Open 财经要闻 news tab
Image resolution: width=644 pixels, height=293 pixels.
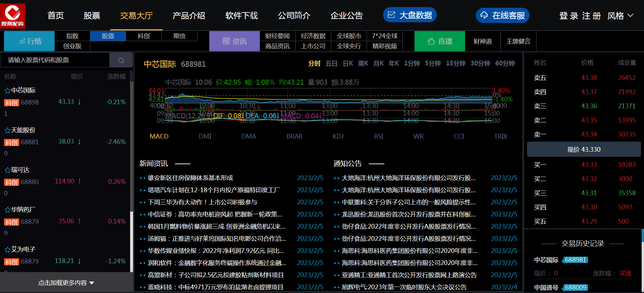pos(278,36)
